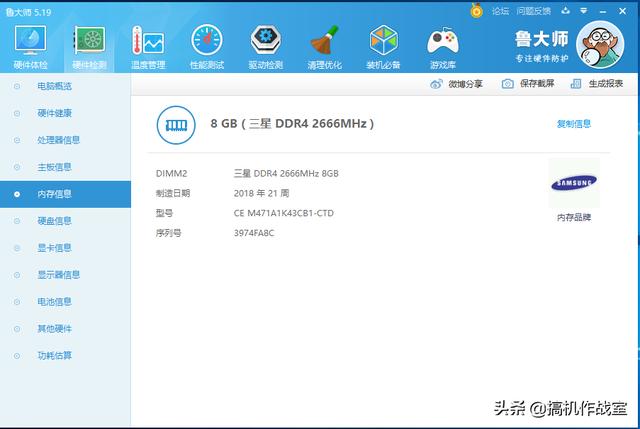
Task: Select 显卡信息 in sidebar
Action: point(65,248)
